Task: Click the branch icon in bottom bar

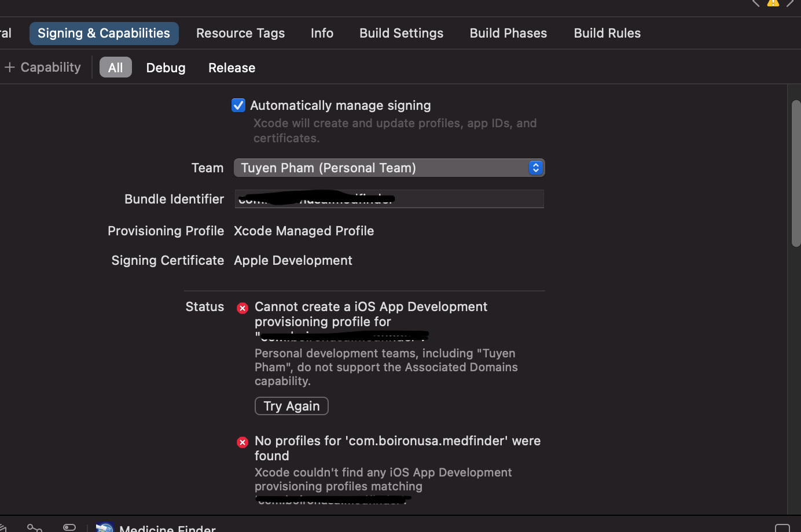Action: pos(35,527)
